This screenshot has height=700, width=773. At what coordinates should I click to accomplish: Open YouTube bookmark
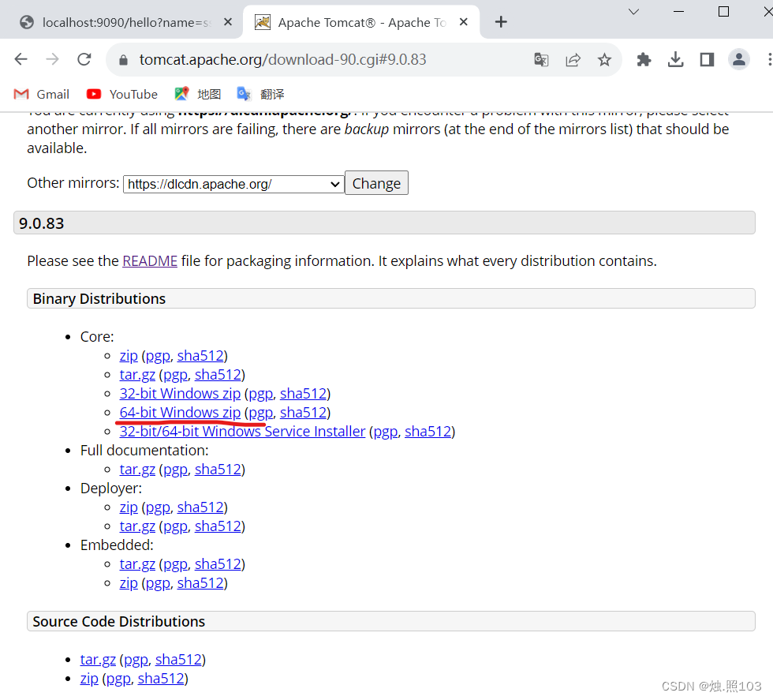coord(121,94)
